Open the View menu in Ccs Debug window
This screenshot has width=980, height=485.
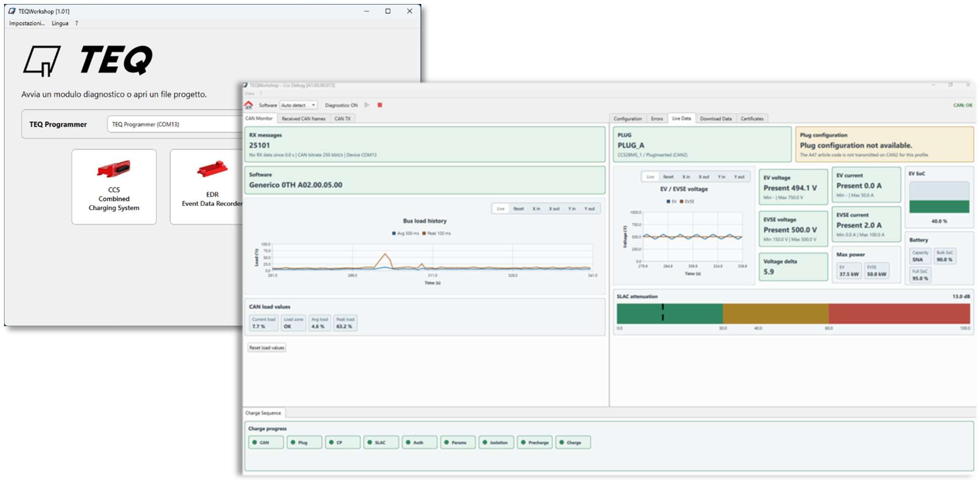250,93
